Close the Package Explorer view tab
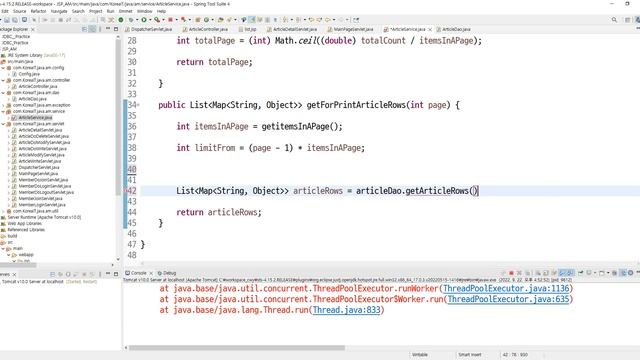Image resolution: width=640 pixels, height=360 pixels. [x=33, y=29]
